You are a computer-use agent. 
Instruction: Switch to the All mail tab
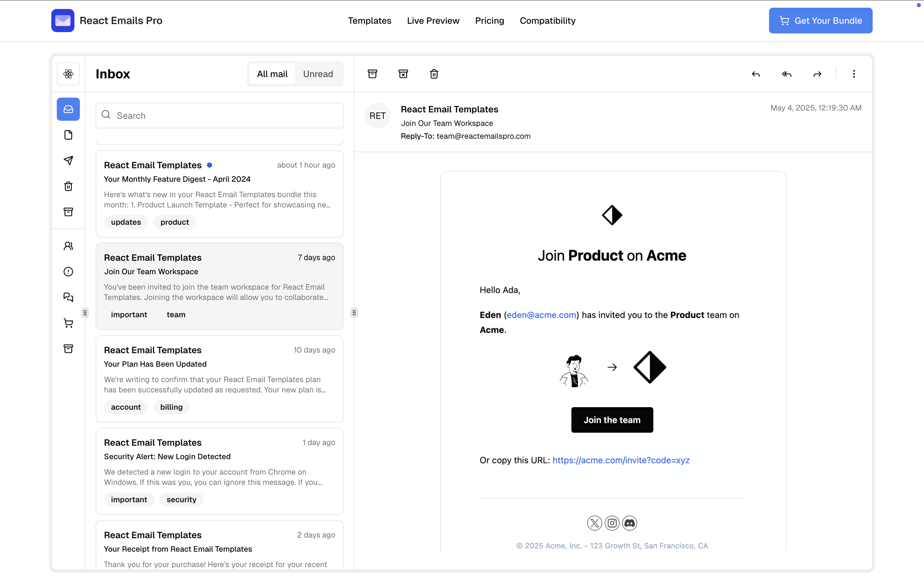(272, 74)
